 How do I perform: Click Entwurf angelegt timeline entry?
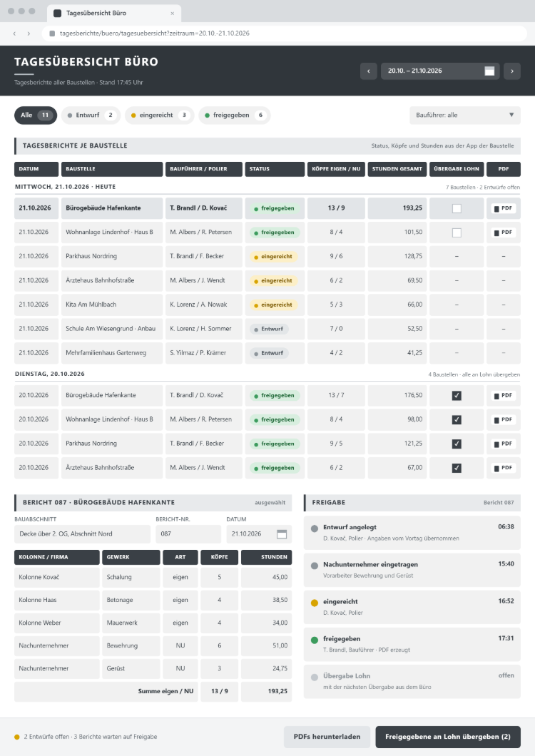(412, 533)
